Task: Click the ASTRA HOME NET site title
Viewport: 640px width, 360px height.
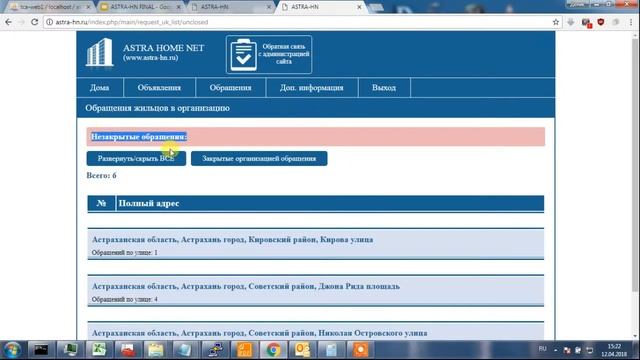Action: point(164,48)
